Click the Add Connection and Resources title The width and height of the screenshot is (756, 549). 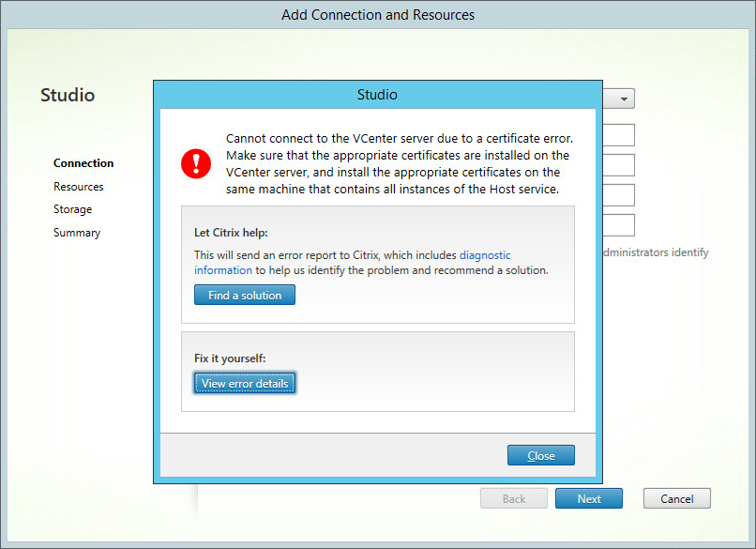(377, 14)
